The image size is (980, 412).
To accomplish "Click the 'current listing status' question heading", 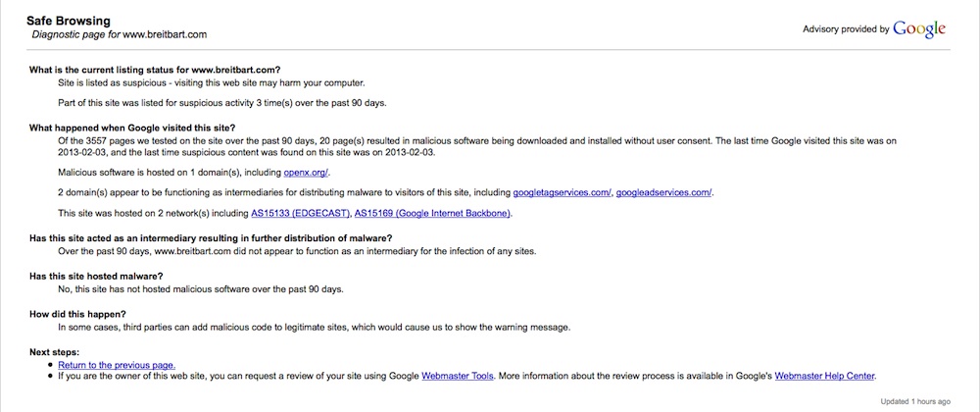I will coord(155,70).
